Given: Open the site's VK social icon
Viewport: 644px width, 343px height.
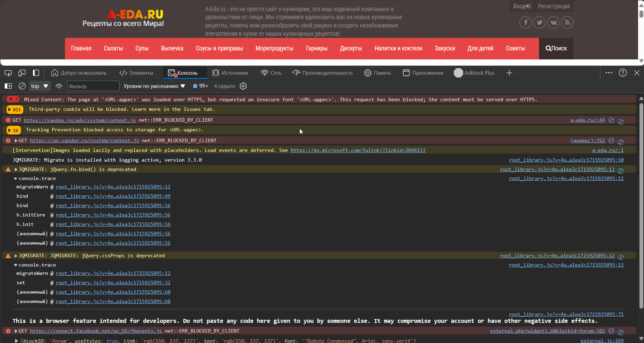Looking at the screenshot, I should click(553, 23).
